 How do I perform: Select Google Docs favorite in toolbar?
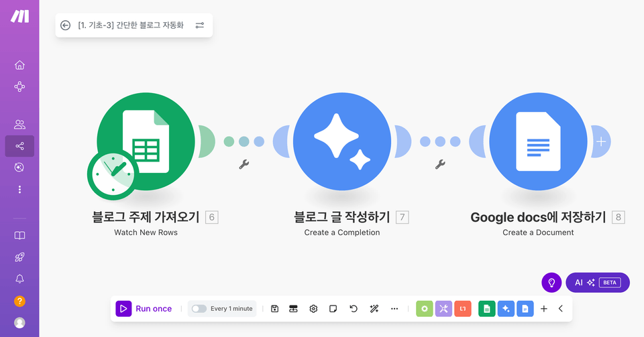pyautogui.click(x=525, y=309)
